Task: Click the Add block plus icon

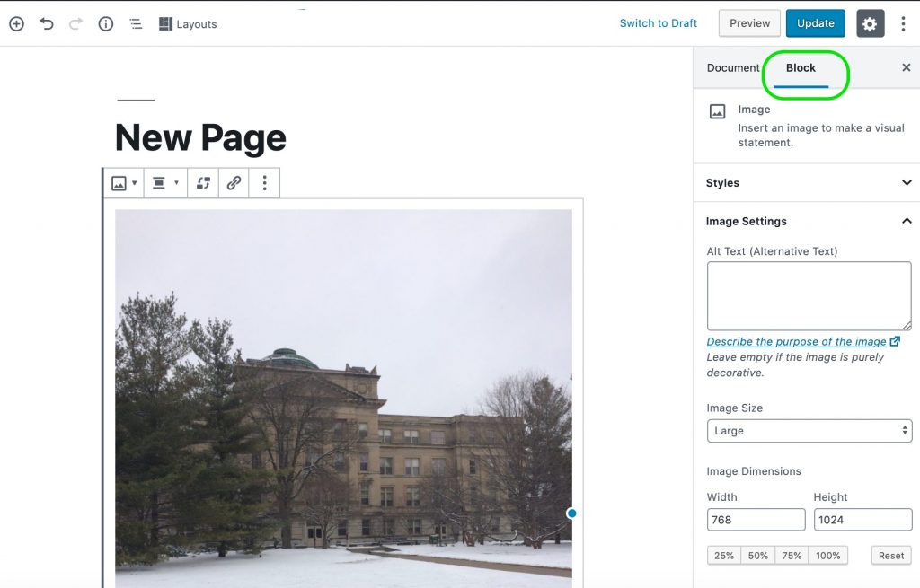Action: pyautogui.click(x=16, y=24)
